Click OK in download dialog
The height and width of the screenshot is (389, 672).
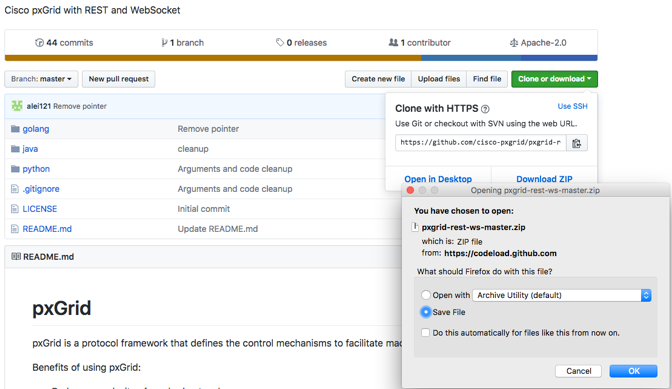[633, 371]
